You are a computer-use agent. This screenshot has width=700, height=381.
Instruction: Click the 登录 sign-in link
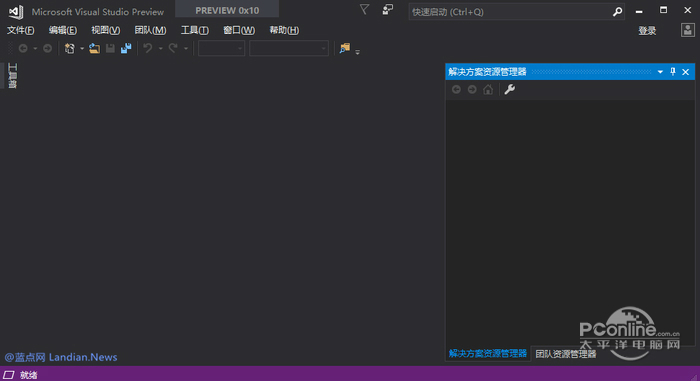click(x=647, y=31)
